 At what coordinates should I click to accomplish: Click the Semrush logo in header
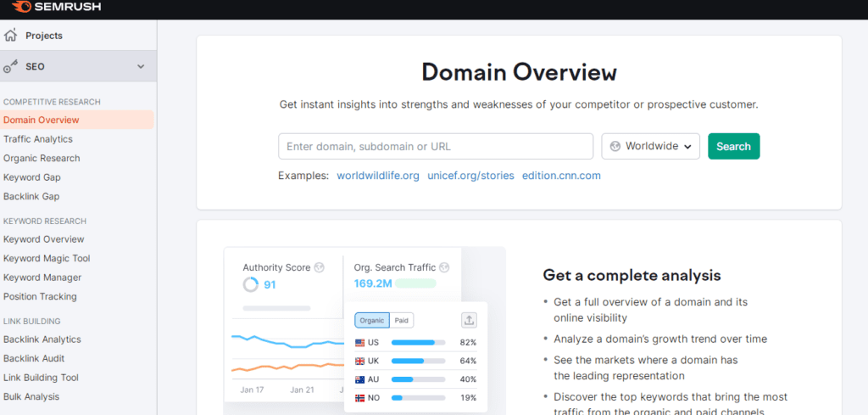coord(57,7)
